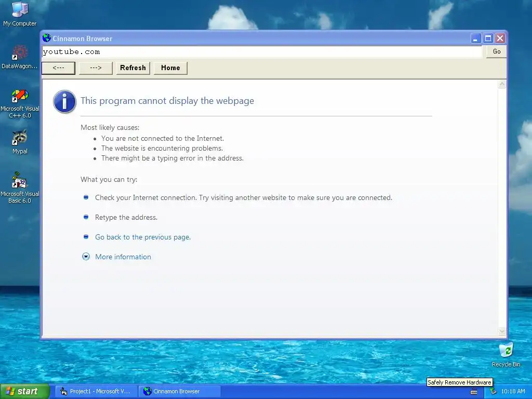The image size is (532, 399).
Task: Open My Computer desktop icon
Action: [x=20, y=14]
